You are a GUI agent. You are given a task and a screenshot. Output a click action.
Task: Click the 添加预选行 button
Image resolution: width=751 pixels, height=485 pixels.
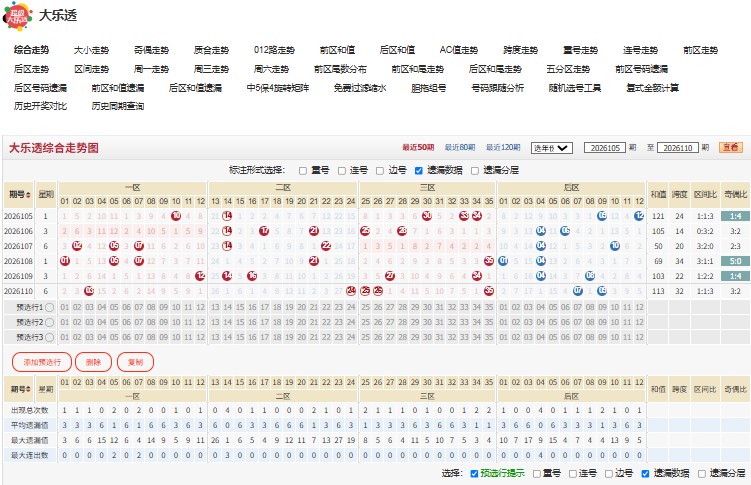point(42,362)
